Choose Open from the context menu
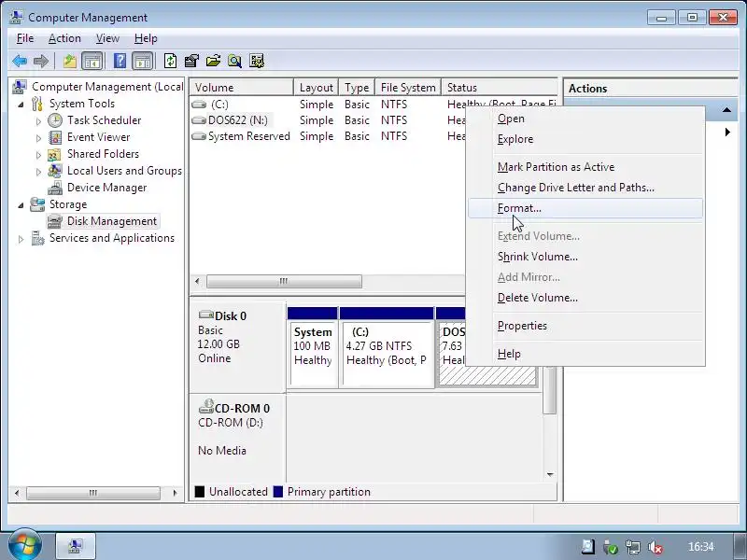Image resolution: width=747 pixels, height=560 pixels. click(585, 119)
